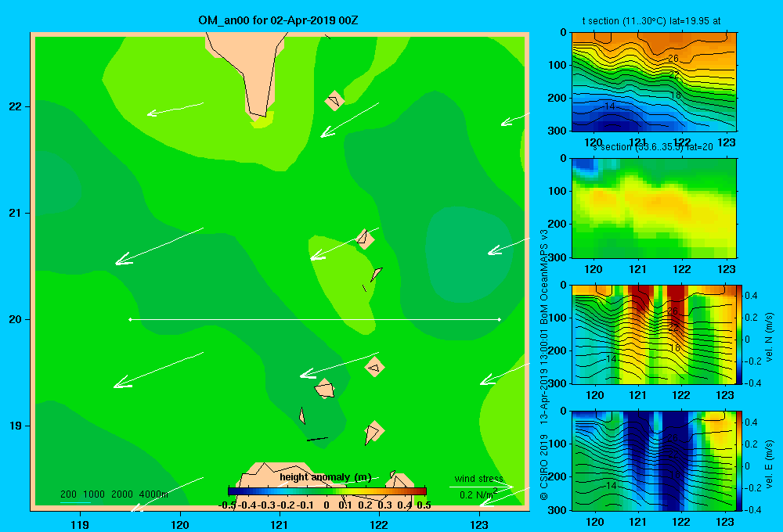Open the northward velocity section panel
783x532 pixels.
[x=654, y=334]
